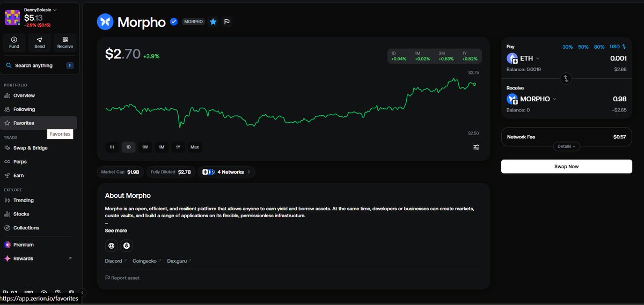Select the 1M chart range
644x305 pixels.
coord(162,147)
